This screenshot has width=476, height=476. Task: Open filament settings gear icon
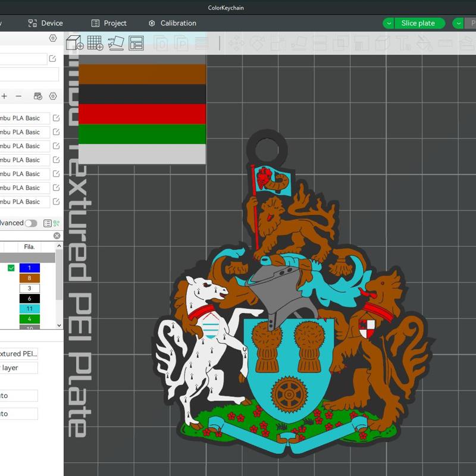(53, 96)
